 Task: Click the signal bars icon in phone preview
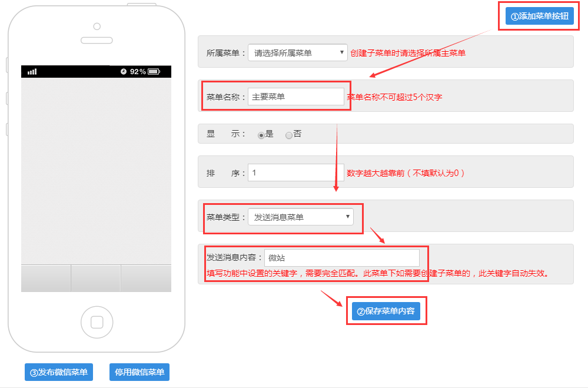pos(32,71)
